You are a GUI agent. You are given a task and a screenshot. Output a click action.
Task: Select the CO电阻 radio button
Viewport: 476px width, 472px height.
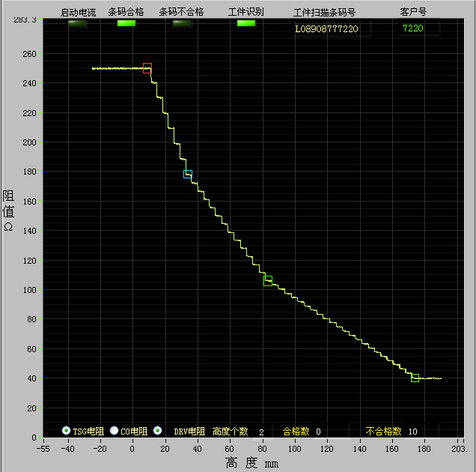pos(114,430)
